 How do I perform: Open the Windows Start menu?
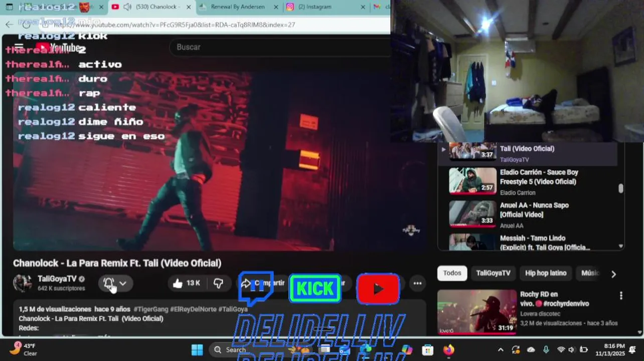pos(197,349)
